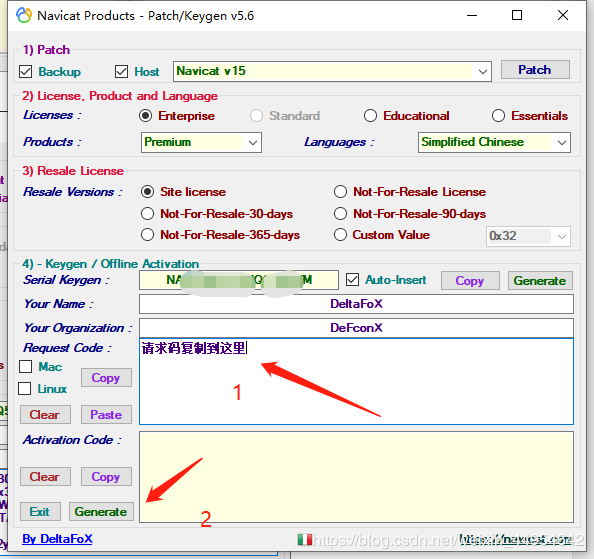This screenshot has width=594, height=559.
Task: Click the Serial Keygen field
Action: pos(239,280)
